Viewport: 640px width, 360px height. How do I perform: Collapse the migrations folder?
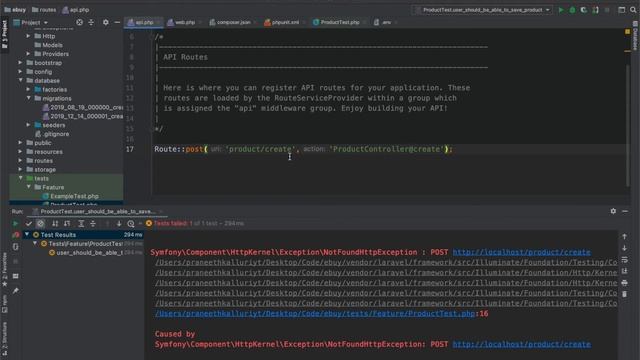click(x=28, y=98)
